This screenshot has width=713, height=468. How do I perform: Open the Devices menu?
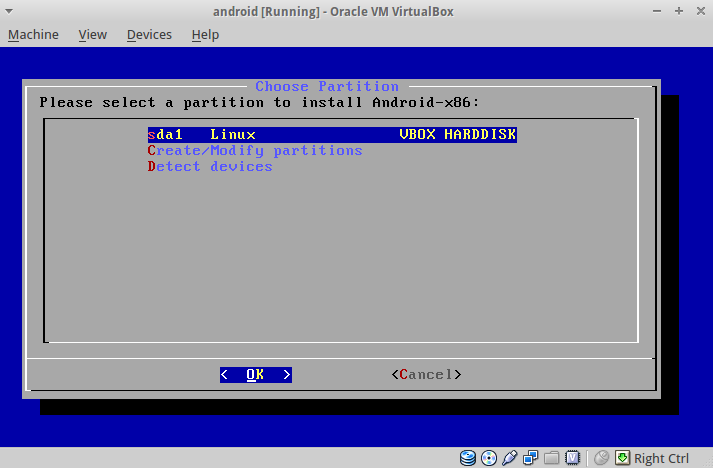pyautogui.click(x=149, y=35)
